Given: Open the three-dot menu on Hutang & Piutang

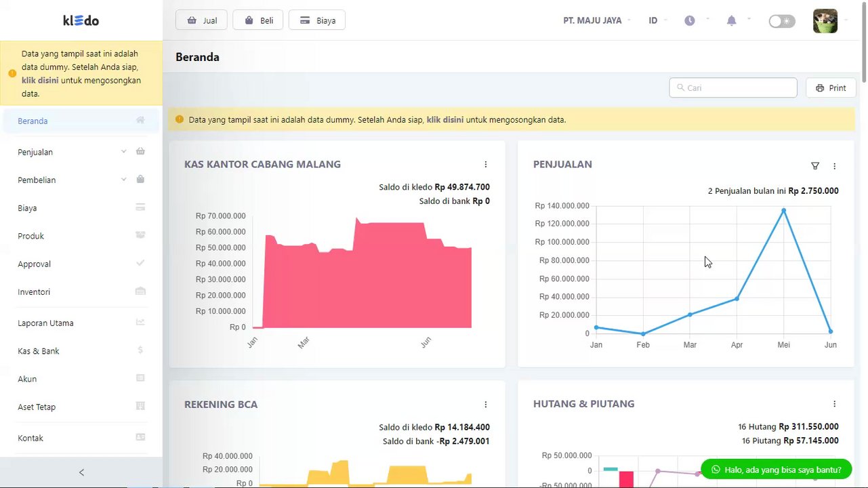Looking at the screenshot, I should 834,404.
